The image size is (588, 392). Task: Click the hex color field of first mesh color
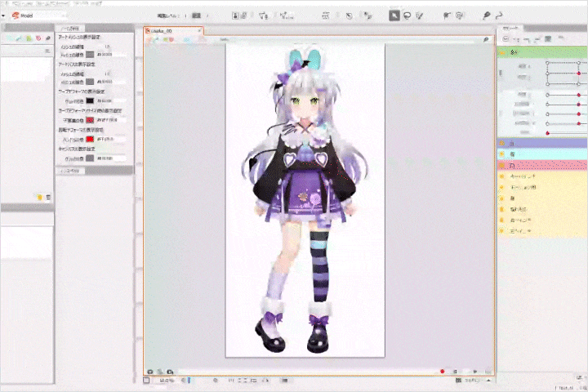[111, 55]
